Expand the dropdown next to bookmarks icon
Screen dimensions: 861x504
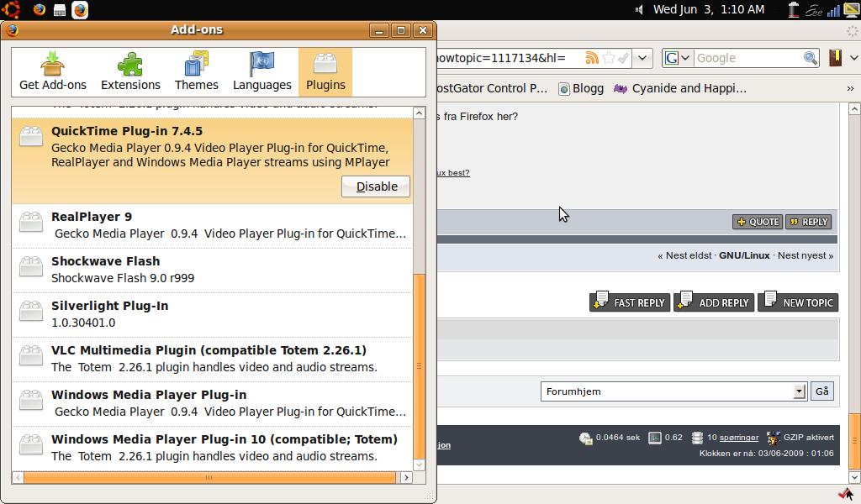click(854, 58)
